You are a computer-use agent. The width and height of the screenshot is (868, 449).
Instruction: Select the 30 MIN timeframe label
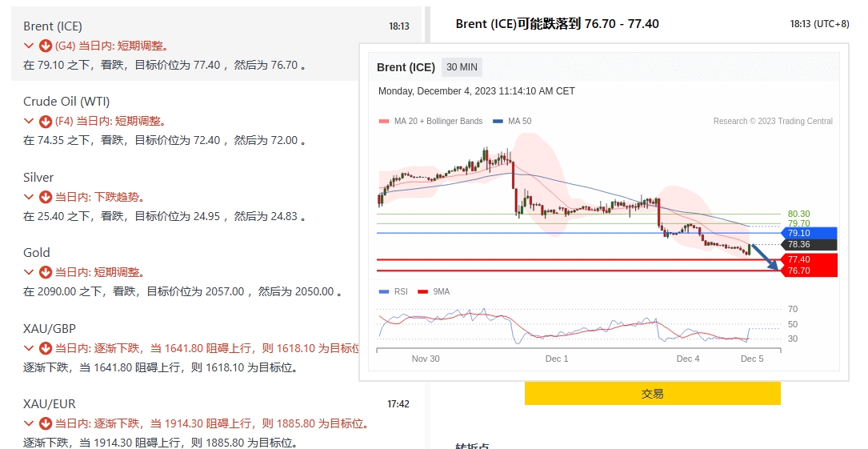pos(462,67)
